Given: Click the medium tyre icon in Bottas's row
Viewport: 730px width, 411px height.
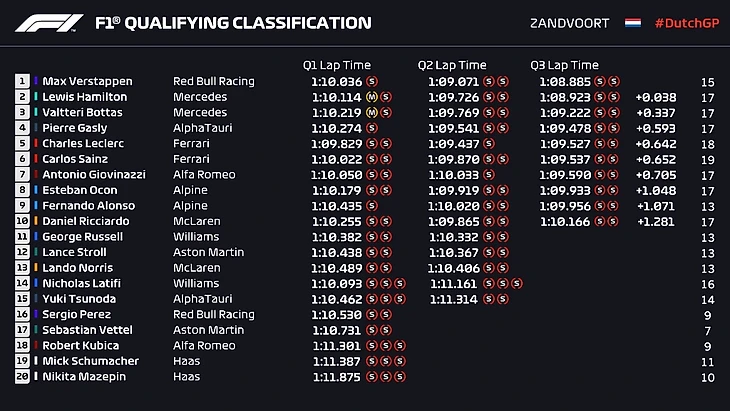Looking at the screenshot, I should click(x=372, y=113).
